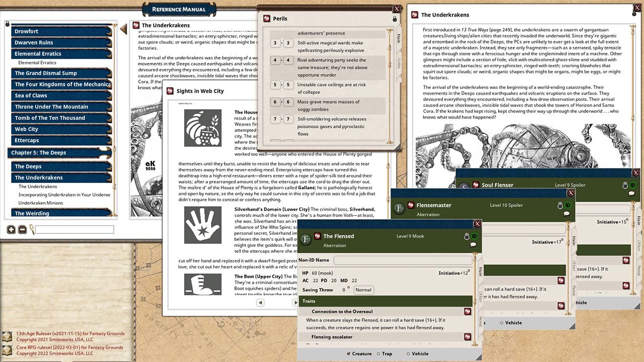Click the speech bubble icon on the Soul Flenser sheet
The width and height of the screenshot is (644, 362).
coord(632,193)
